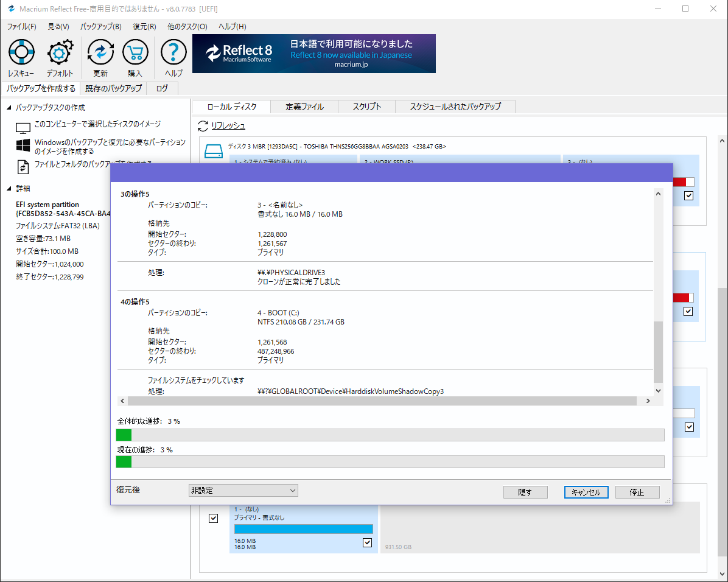Click the キャンセル button
The image size is (728, 582).
(x=586, y=493)
